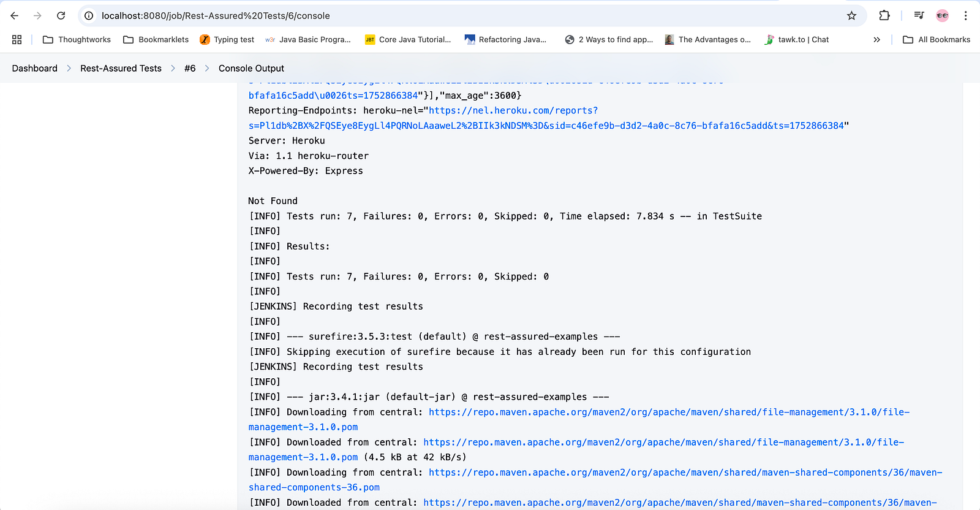Click 'X-Powered-By: Express' line
980x510 pixels.
pyautogui.click(x=306, y=171)
